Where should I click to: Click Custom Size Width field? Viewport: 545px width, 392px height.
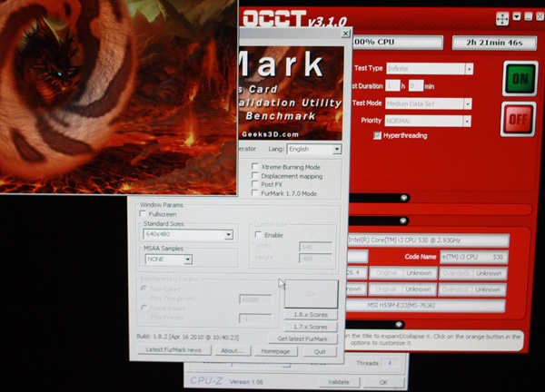tap(315, 247)
